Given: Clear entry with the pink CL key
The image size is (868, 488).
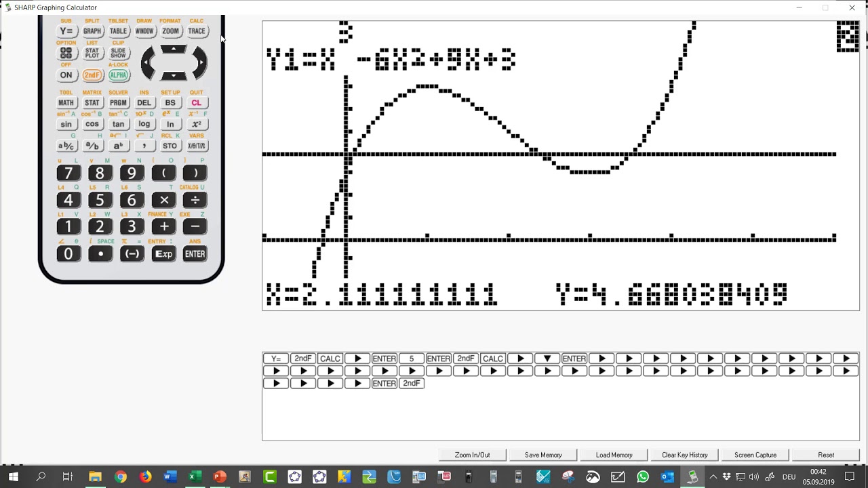Looking at the screenshot, I should point(196,103).
